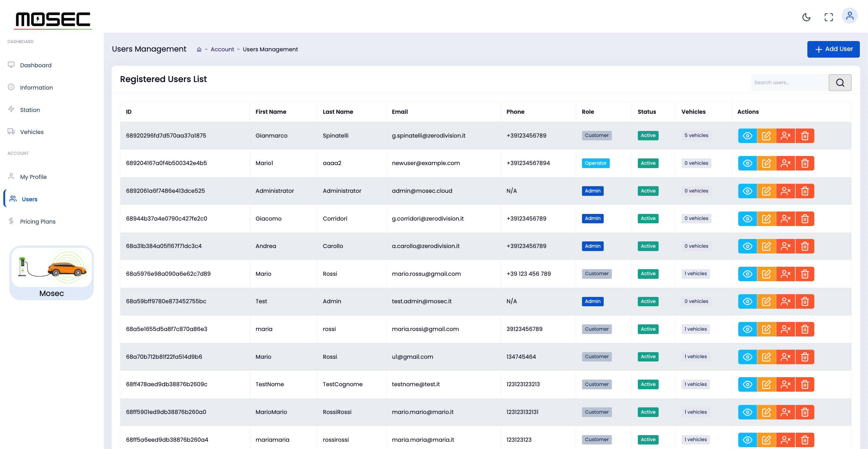Delete Giacomo Corridori using trash icon
The width and height of the screenshot is (868, 449).
pyautogui.click(x=805, y=219)
